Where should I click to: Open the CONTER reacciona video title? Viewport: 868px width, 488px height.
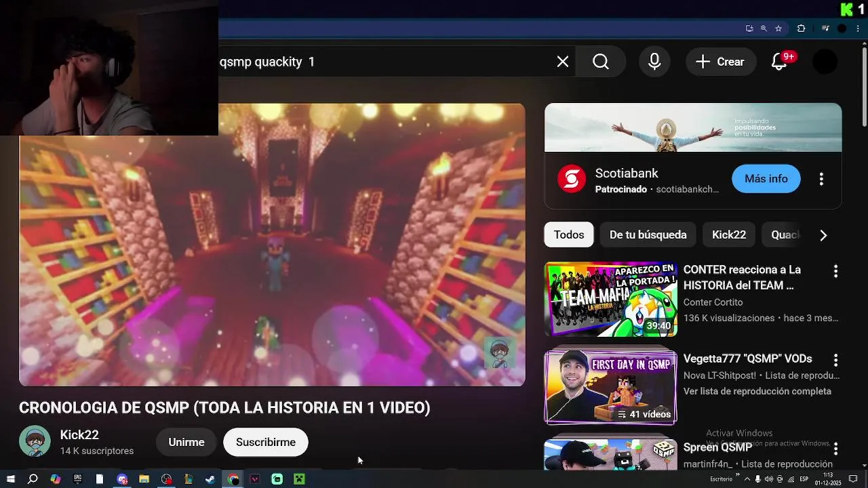pyautogui.click(x=742, y=277)
